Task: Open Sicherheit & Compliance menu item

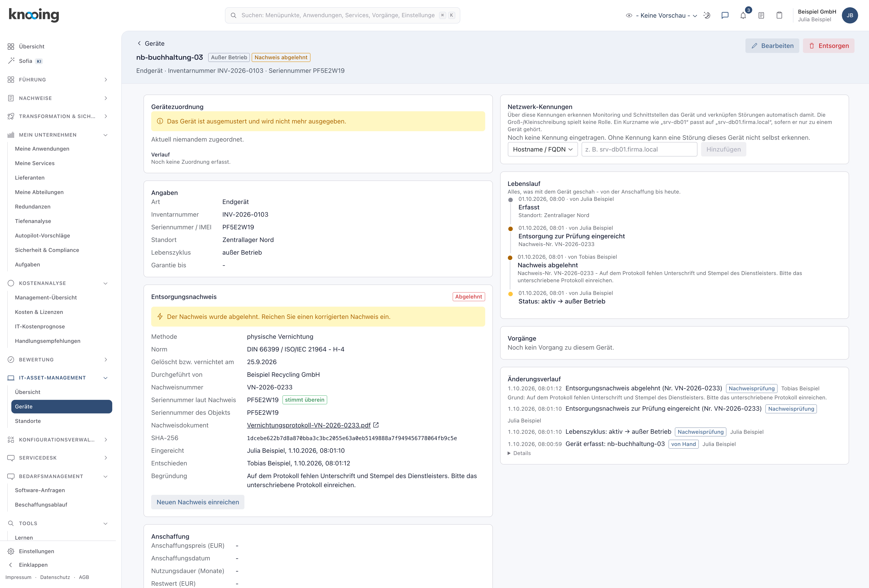Action: click(x=47, y=250)
